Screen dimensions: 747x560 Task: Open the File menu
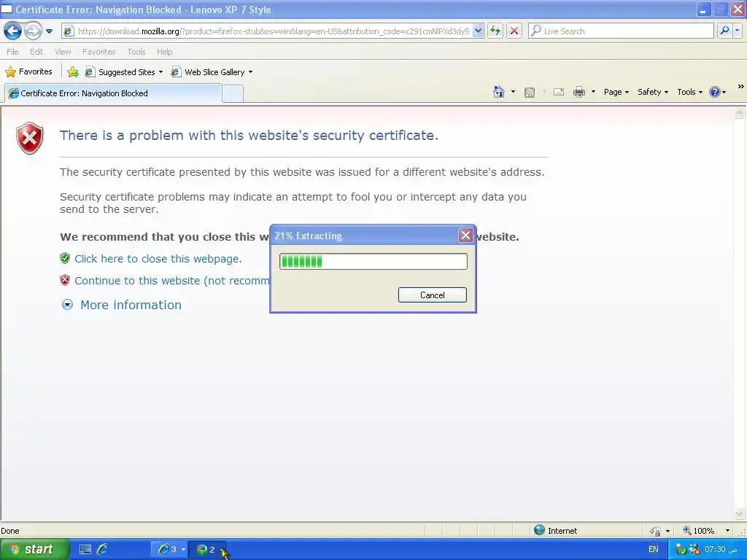12,52
